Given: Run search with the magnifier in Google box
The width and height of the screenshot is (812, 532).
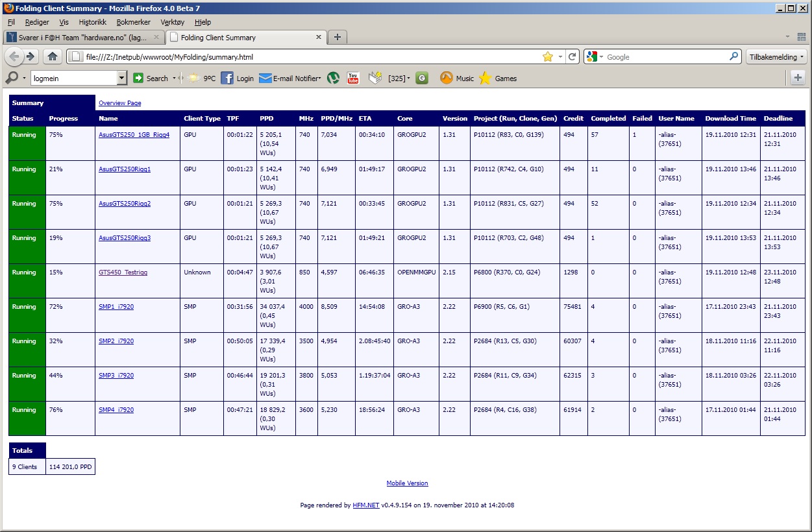Looking at the screenshot, I should pyautogui.click(x=734, y=56).
